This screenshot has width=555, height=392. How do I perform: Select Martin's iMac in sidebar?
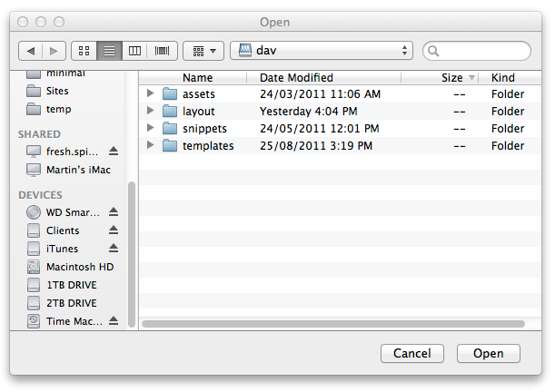(67, 170)
